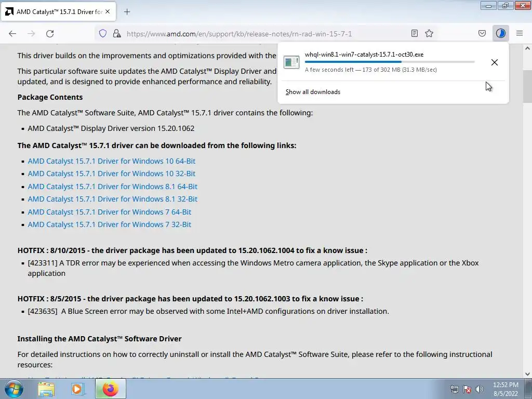Viewport: 532px width, 399px height.
Task: Go back to the previous page
Action: 12,33
